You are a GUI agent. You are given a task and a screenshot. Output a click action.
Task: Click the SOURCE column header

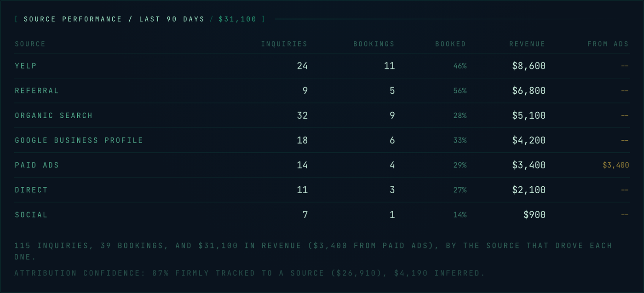click(x=30, y=44)
